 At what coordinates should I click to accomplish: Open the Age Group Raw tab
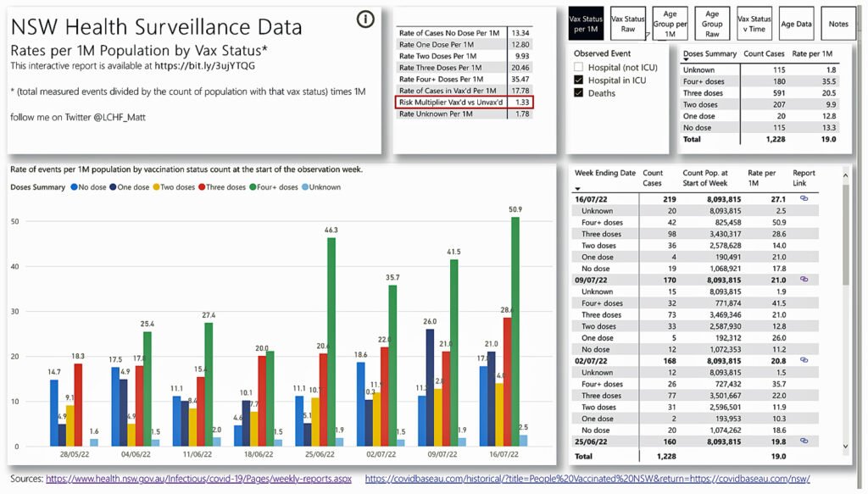coord(712,24)
